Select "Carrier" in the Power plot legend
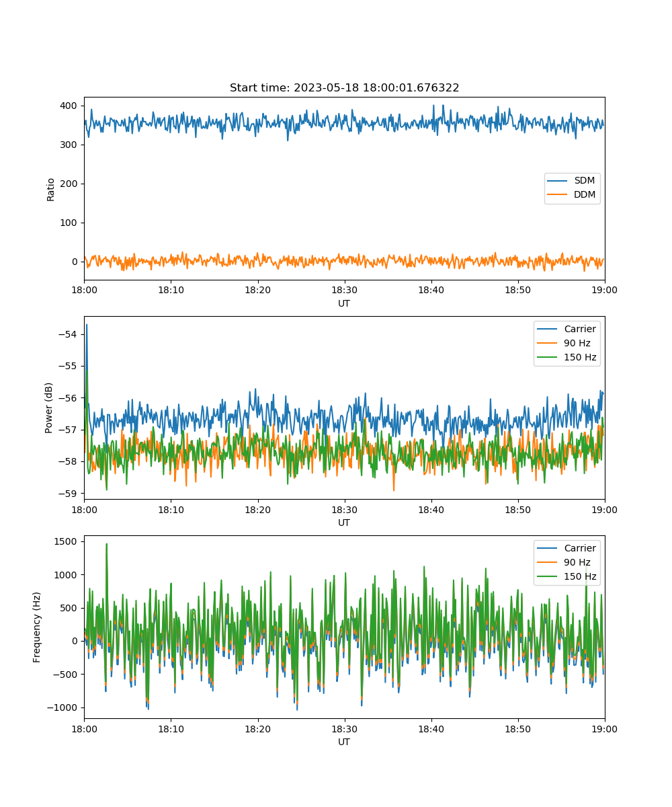This screenshot has width=672, height=807. (580, 330)
